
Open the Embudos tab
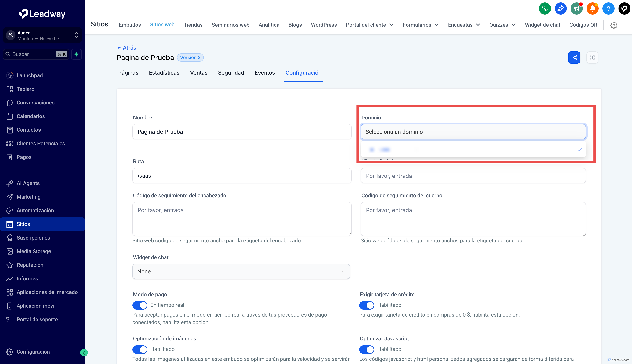point(130,25)
